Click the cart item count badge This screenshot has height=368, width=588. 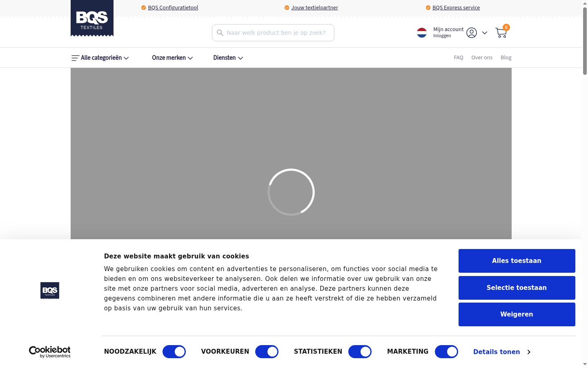(x=506, y=27)
